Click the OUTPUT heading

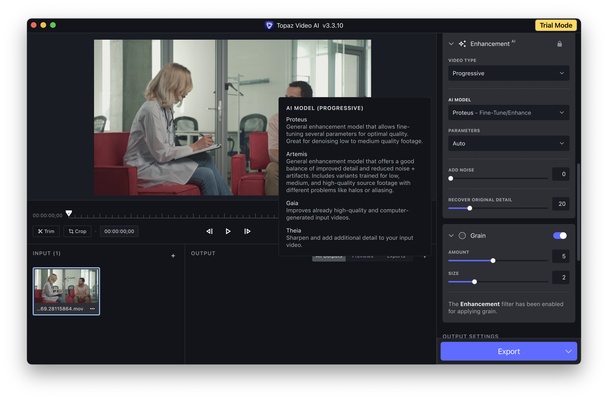[x=203, y=253]
